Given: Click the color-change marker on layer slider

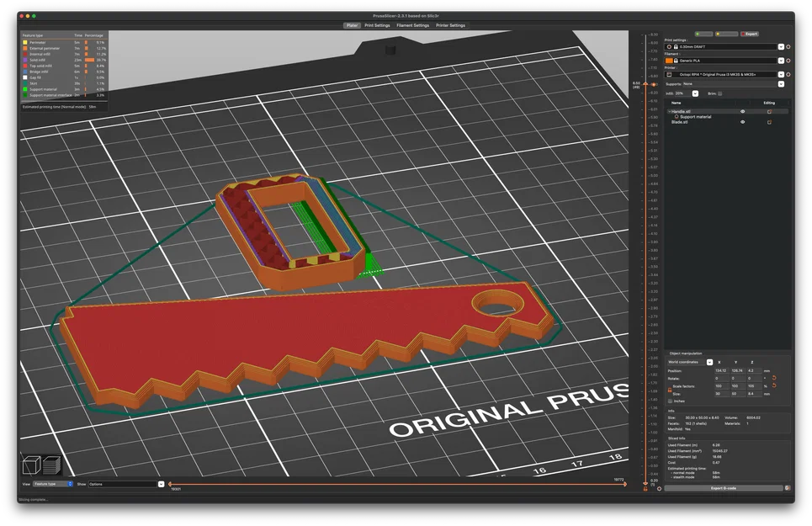Looking at the screenshot, I should pos(654,84).
